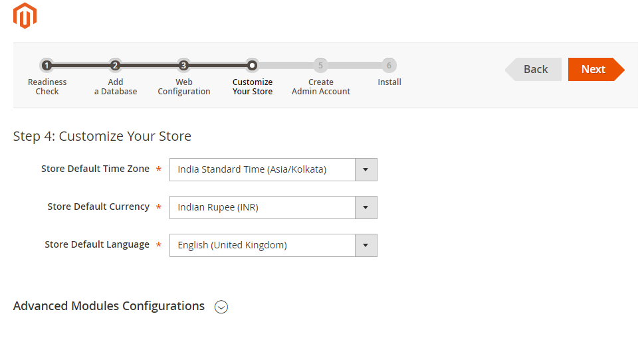
Task: Open the currency dropdown arrow
Action: coord(366,207)
